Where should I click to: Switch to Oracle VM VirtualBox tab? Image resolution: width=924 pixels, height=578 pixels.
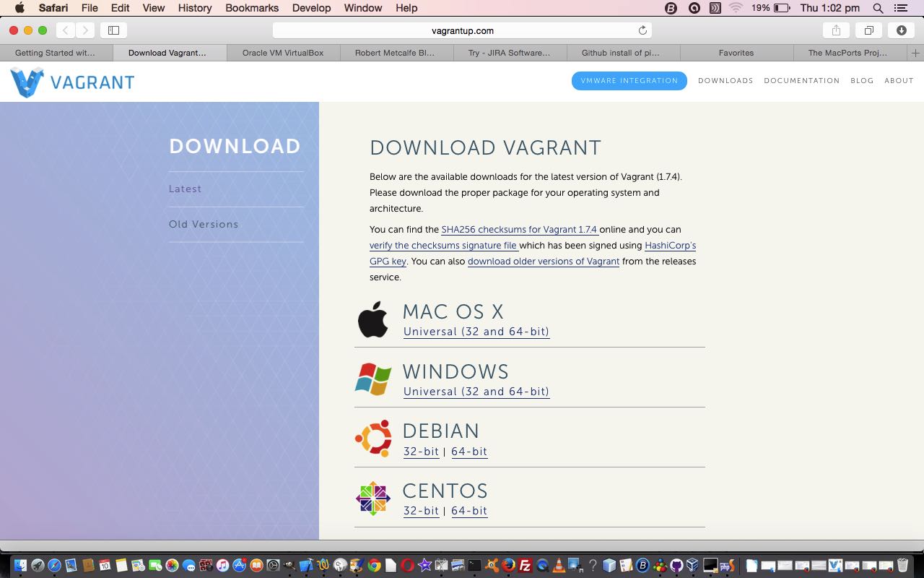click(283, 53)
